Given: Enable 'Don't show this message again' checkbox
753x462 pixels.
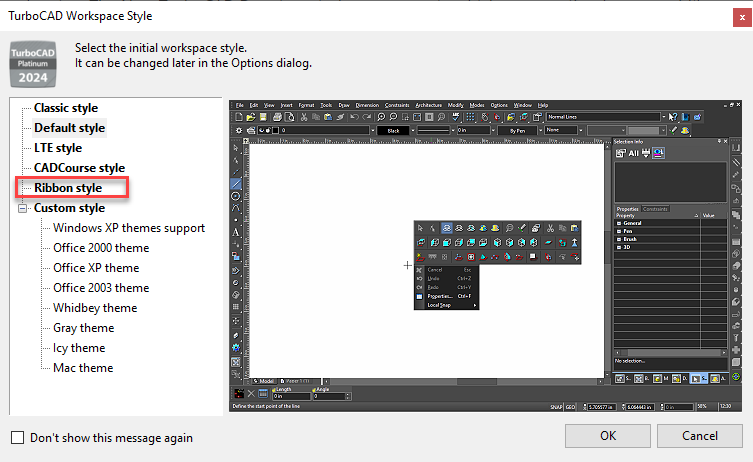Looking at the screenshot, I should tap(17, 438).
